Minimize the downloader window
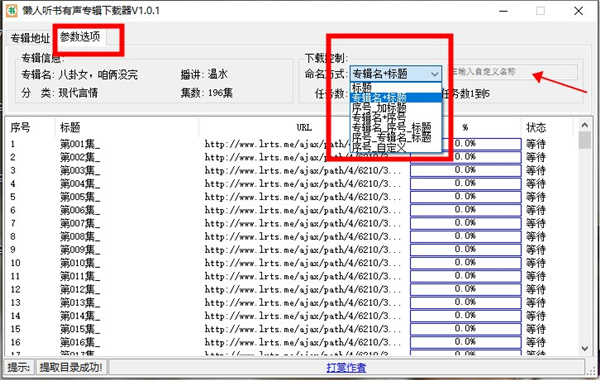Viewport: 600px width, 380px height. click(x=504, y=11)
